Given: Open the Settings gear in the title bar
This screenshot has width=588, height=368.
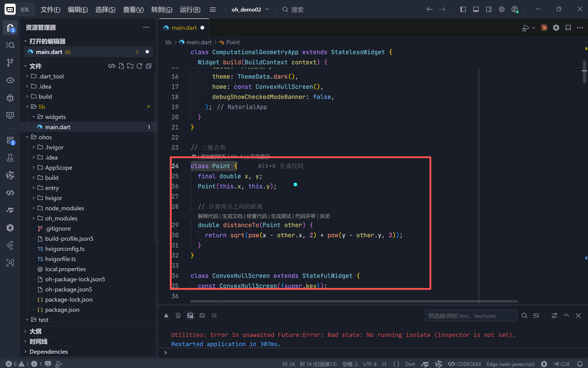Looking at the screenshot, I should [501, 9].
